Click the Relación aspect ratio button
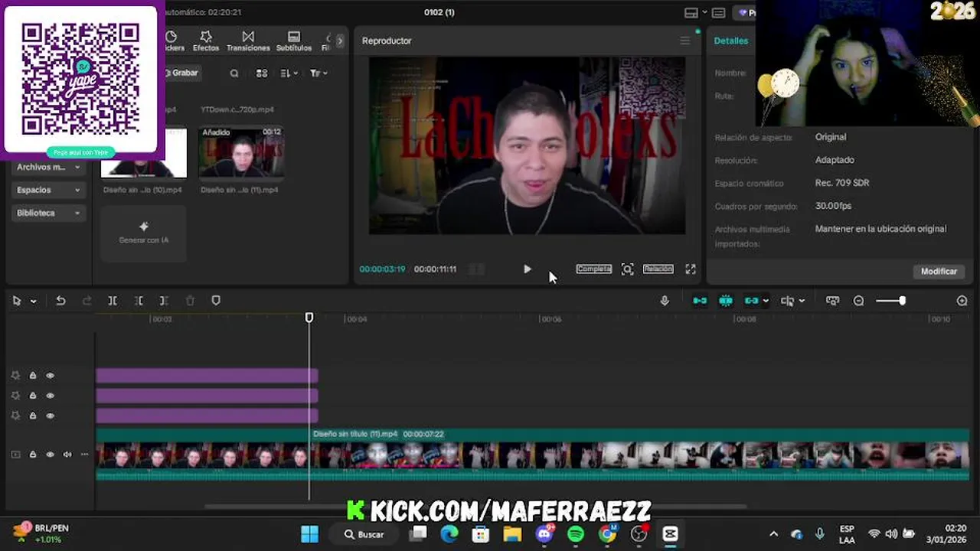The width and height of the screenshot is (980, 551). tap(658, 269)
